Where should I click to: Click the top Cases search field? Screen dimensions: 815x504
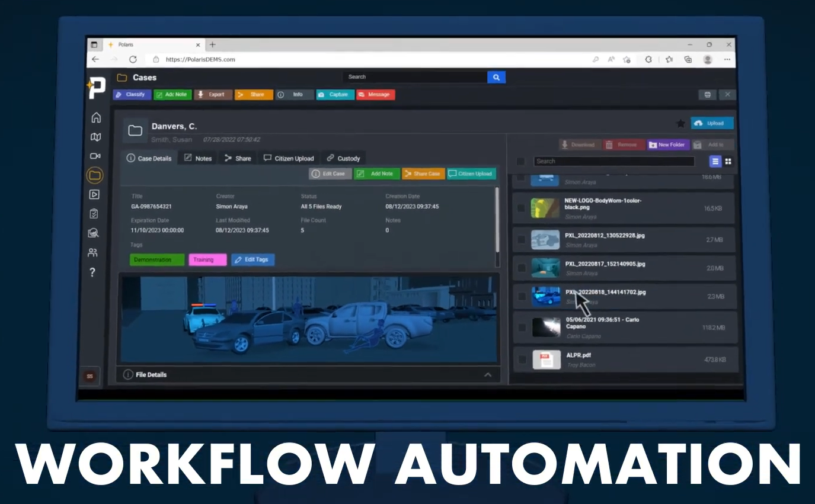click(x=415, y=77)
